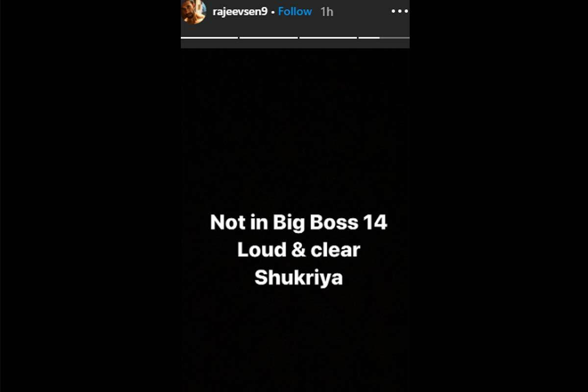Click the 1h story timestamp
Viewport: 588px width, 392px height.
point(327,12)
